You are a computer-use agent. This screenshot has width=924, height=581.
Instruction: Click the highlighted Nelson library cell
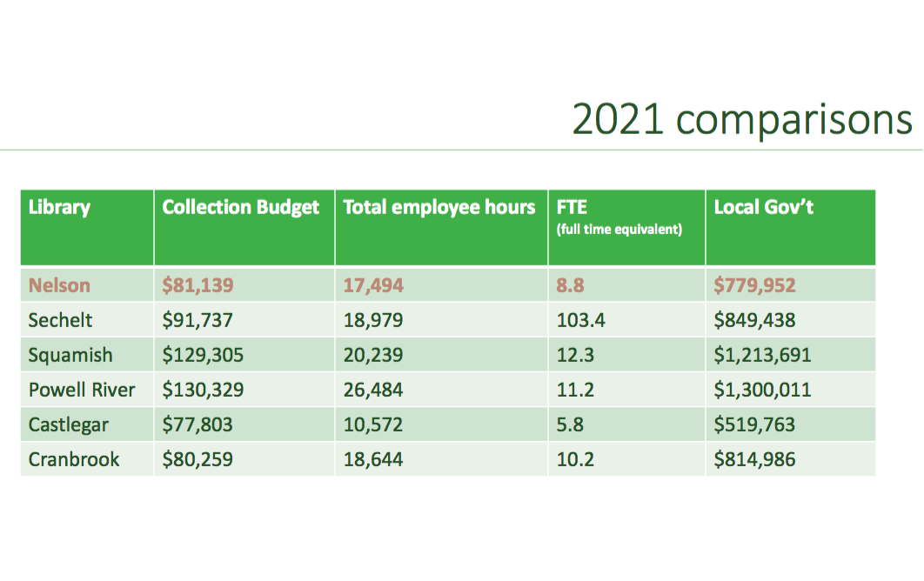[59, 285]
